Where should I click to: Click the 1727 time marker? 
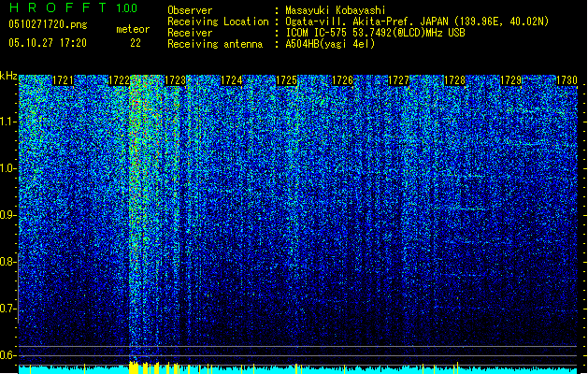[398, 80]
